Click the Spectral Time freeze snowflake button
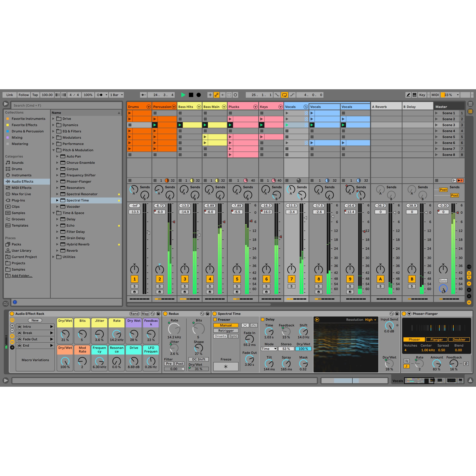 [x=226, y=367]
